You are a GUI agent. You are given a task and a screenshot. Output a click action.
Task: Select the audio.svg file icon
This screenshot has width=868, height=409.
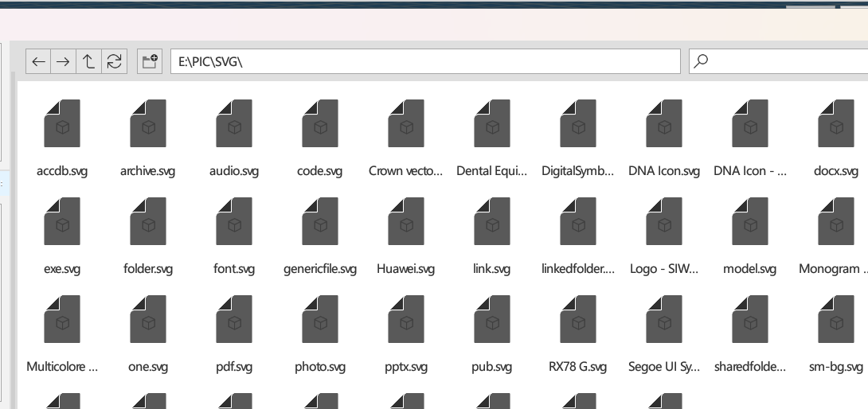(234, 123)
